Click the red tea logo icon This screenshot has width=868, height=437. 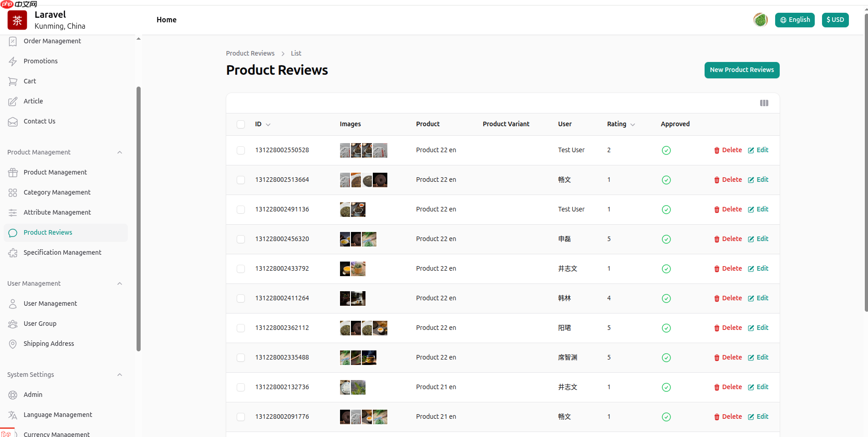[x=17, y=20]
